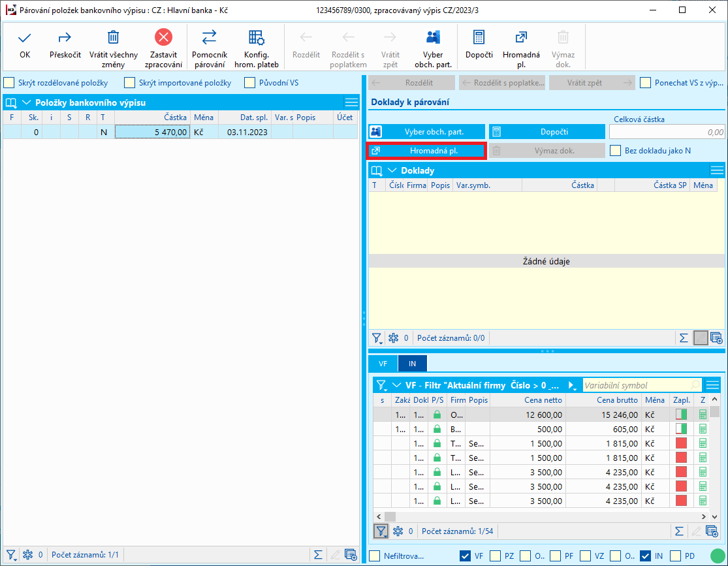Click Cena brutto column header
Viewport: 728px width, 566px height.
coord(603,400)
